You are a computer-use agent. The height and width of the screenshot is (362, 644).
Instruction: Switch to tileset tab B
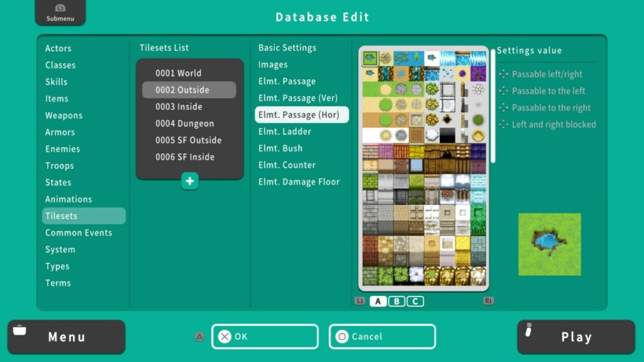[x=397, y=301]
